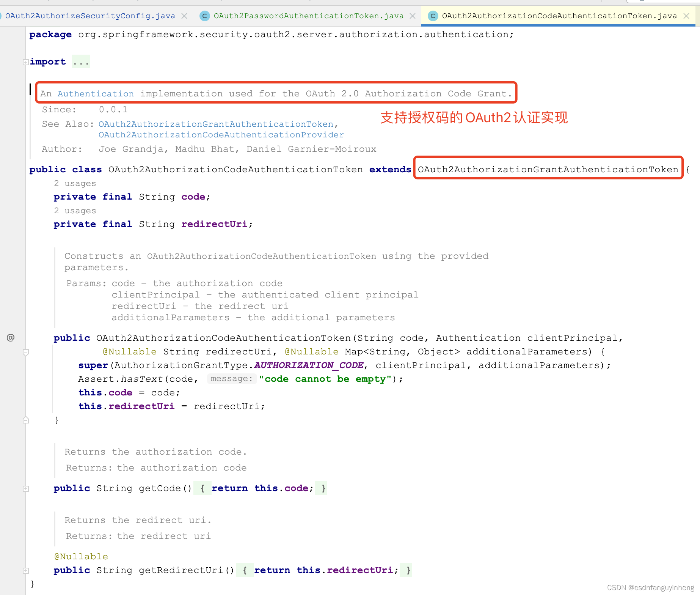Show usages of redirectUri field

click(75, 211)
